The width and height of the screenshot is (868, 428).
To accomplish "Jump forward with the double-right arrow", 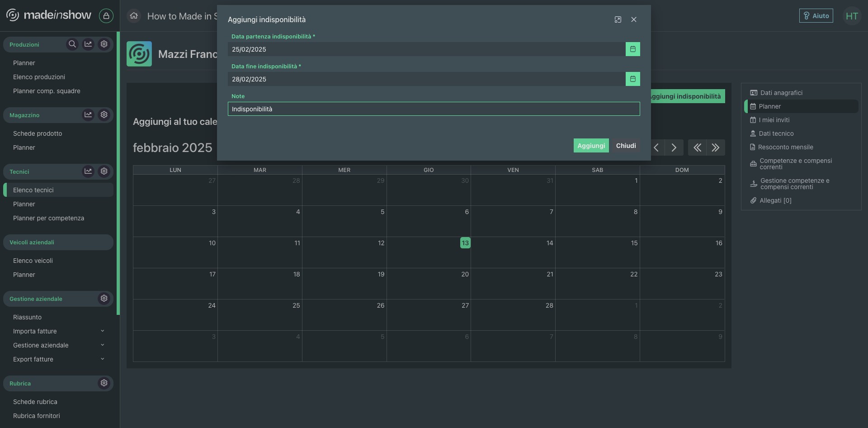I will pos(715,148).
